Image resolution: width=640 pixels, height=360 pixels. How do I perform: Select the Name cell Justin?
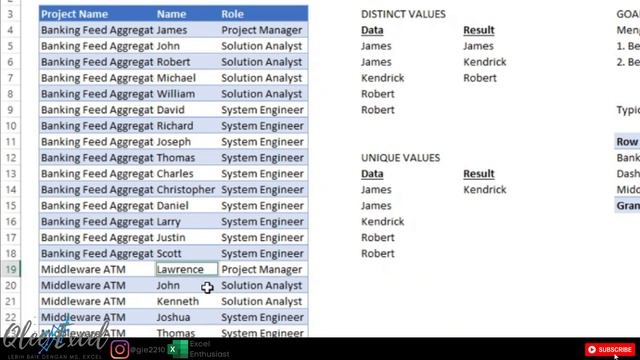click(x=187, y=237)
